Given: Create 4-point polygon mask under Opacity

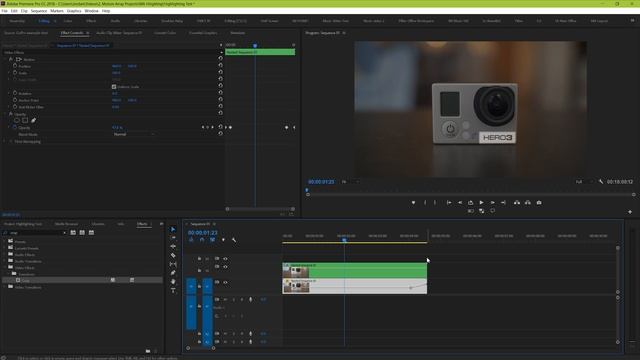Looking at the screenshot, I should click(25, 120).
